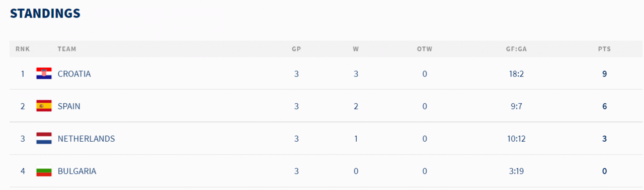
Task: Open the SPAIN team link
Action: pyautogui.click(x=69, y=106)
